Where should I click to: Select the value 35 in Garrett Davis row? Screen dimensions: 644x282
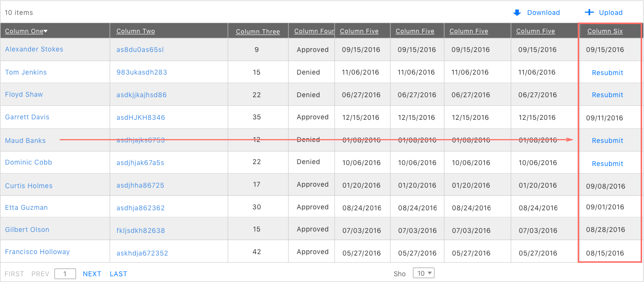pos(257,117)
